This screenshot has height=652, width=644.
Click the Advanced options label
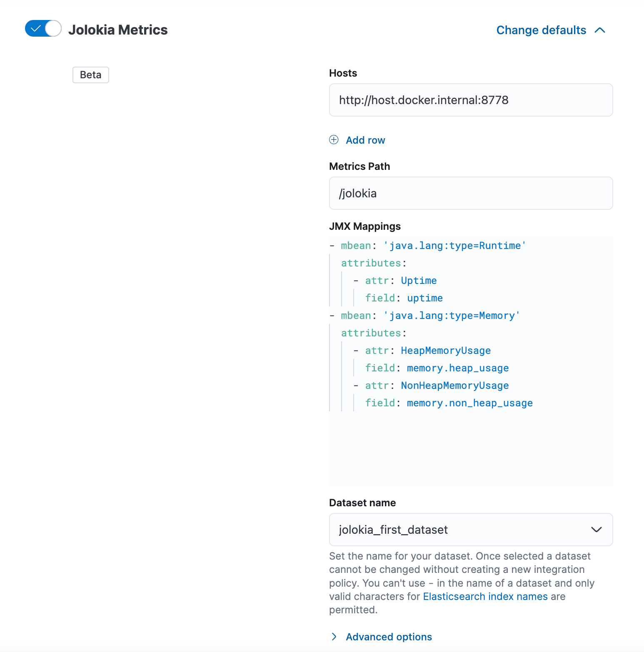pos(389,637)
